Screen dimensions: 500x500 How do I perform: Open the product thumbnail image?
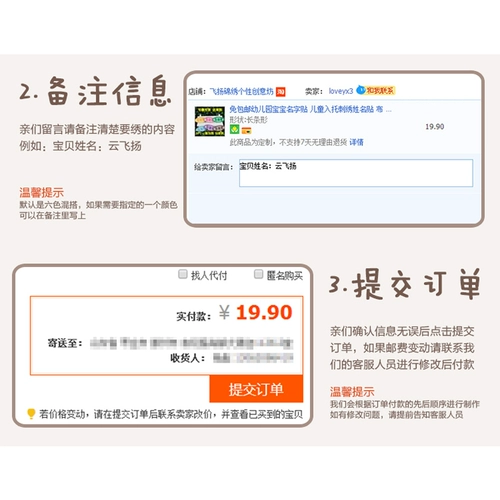[210, 121]
